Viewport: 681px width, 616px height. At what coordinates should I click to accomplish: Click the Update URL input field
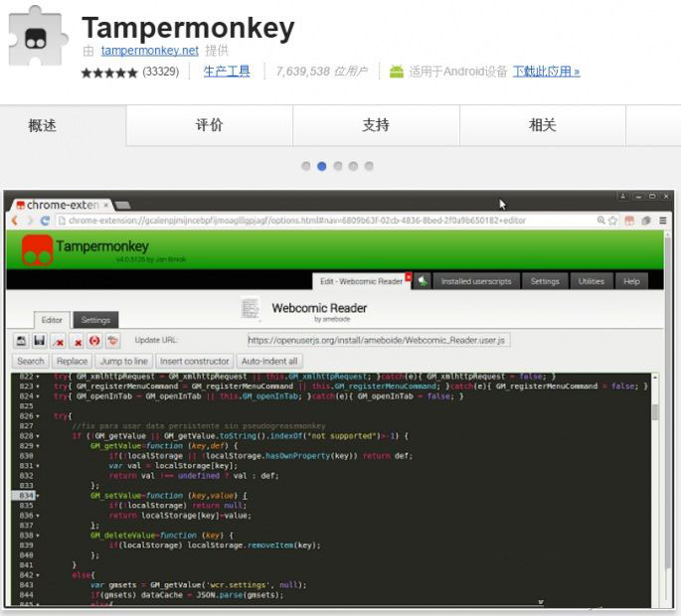point(379,341)
